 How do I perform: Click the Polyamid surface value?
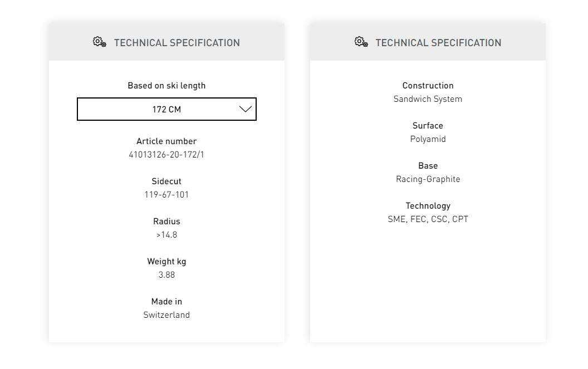428,139
